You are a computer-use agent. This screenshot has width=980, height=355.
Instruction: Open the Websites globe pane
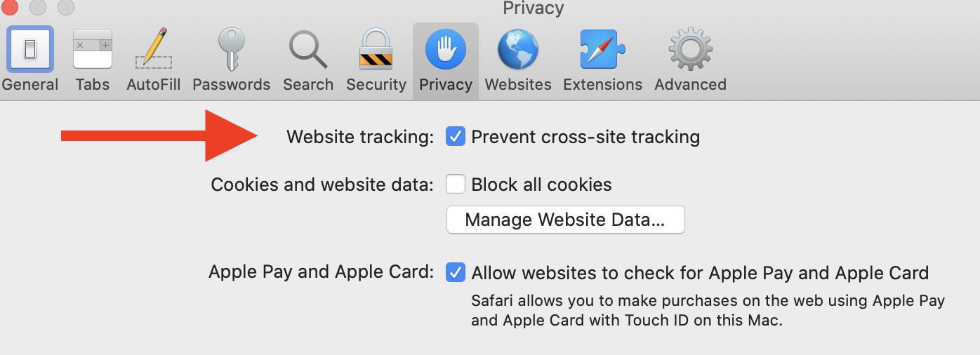pos(518,50)
